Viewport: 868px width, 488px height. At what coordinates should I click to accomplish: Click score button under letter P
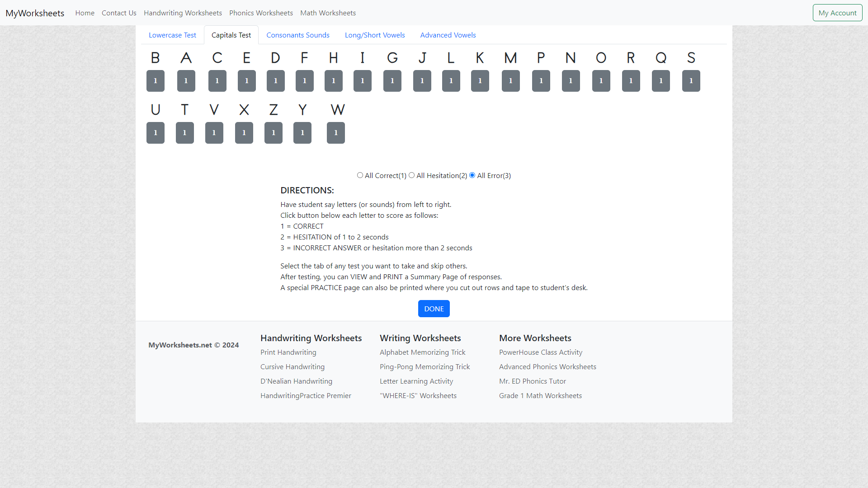pyautogui.click(x=541, y=81)
